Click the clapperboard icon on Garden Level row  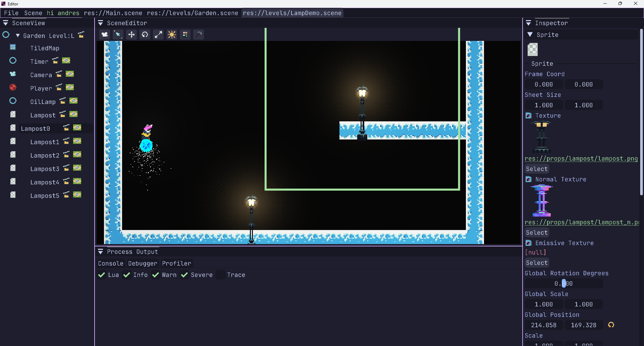81,35
